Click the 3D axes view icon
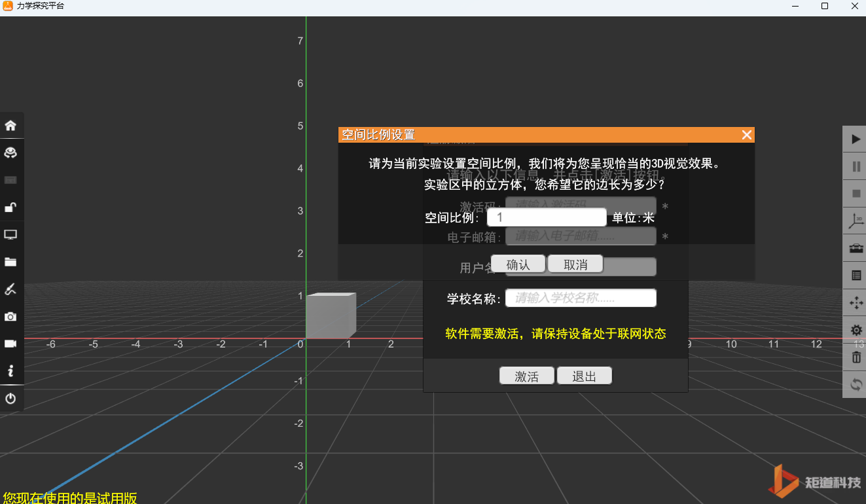Image resolution: width=866 pixels, height=504 pixels. point(856,221)
